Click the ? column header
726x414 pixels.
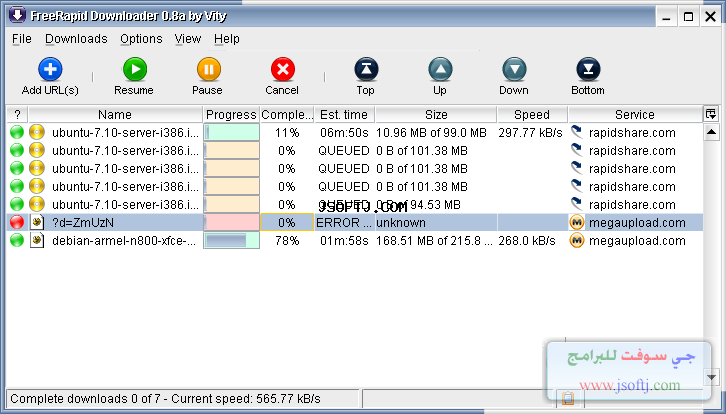[x=17, y=114]
